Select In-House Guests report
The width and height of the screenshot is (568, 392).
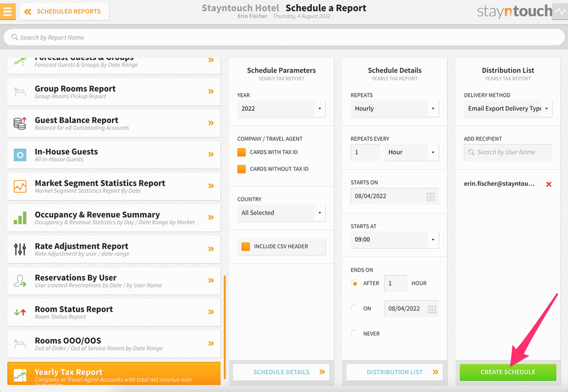(114, 155)
